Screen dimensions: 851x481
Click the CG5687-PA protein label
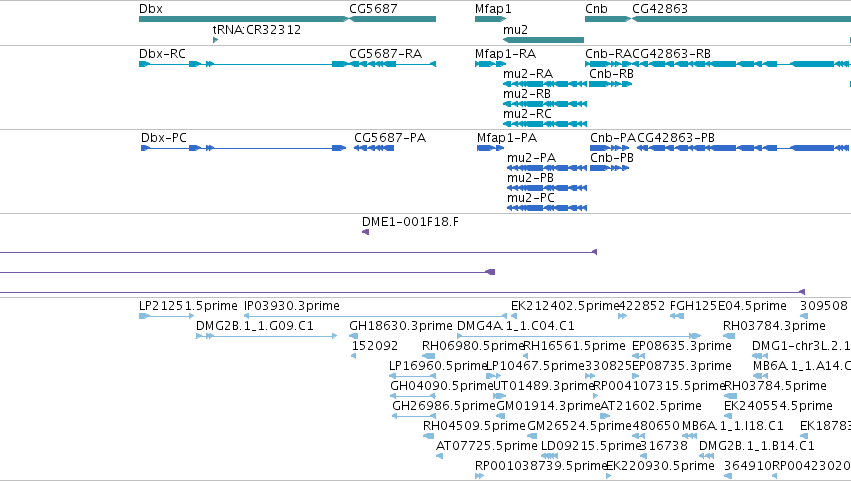390,138
